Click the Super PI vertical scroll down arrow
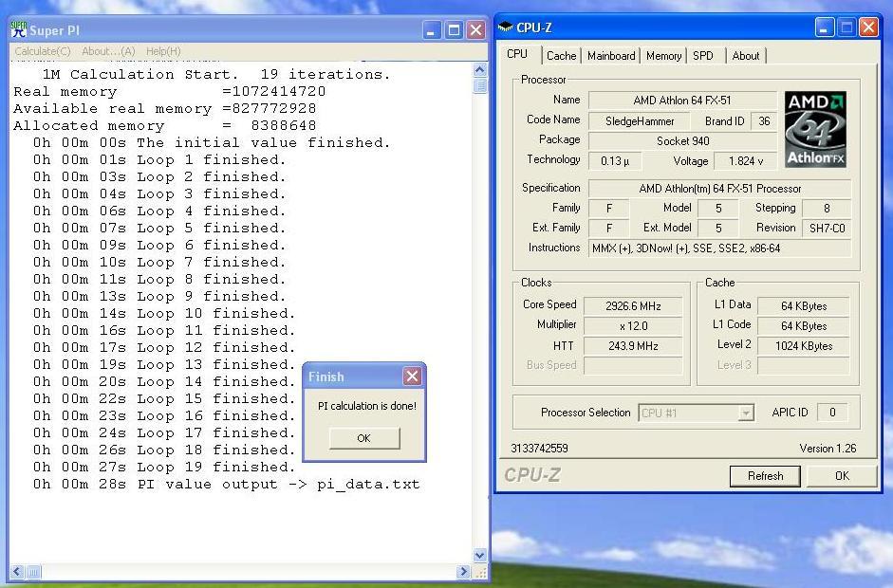 coord(480,555)
